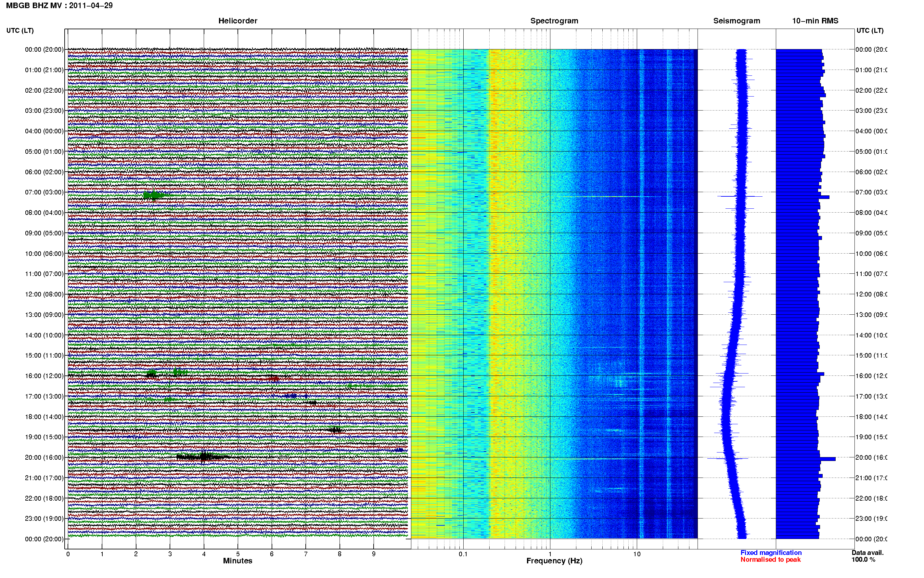924x578 pixels.
Task: Select the '01:00 (21:00)' label on the left axis
Action: coord(44,70)
